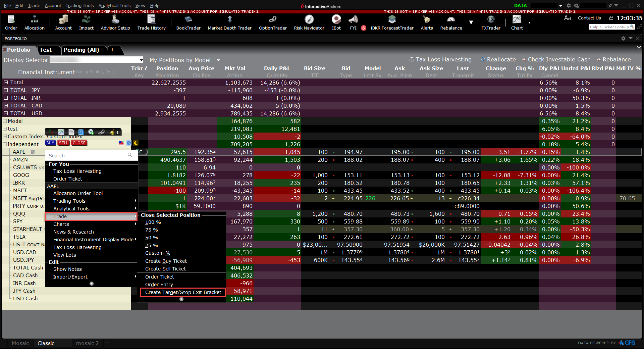
Task: Expand the Model group
Action: click(5, 121)
